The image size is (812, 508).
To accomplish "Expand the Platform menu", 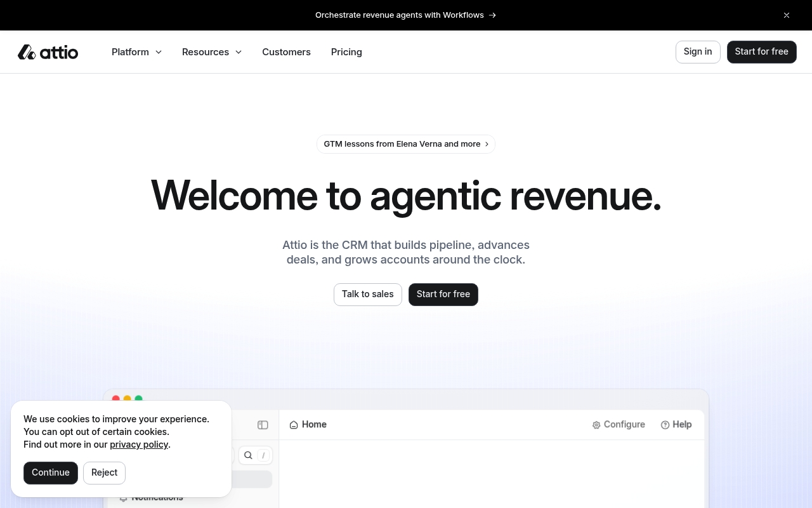I will [x=136, y=52].
